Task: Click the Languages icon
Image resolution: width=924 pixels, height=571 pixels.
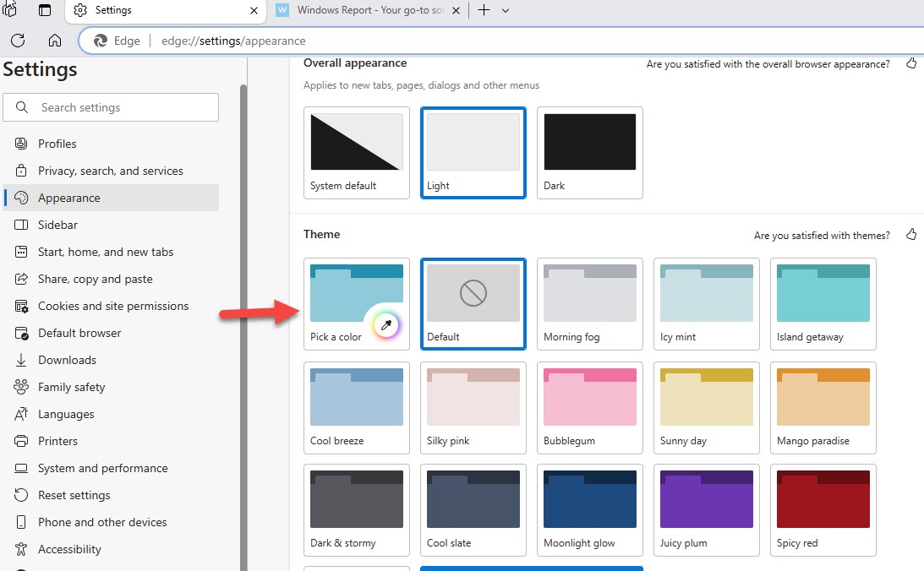Action: 21,414
